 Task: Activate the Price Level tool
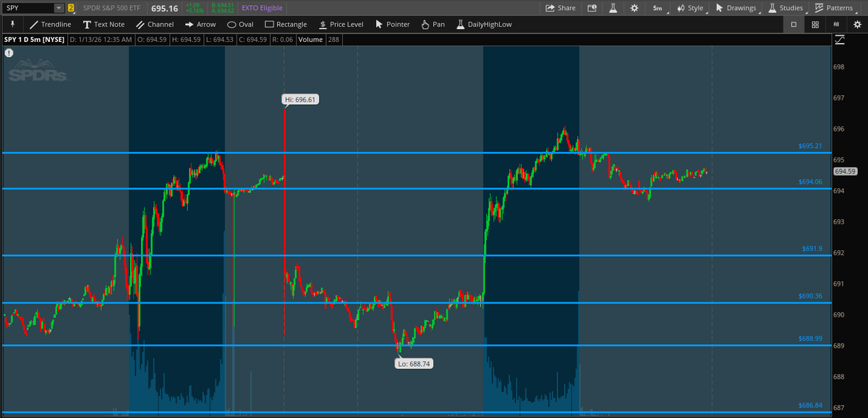click(340, 24)
